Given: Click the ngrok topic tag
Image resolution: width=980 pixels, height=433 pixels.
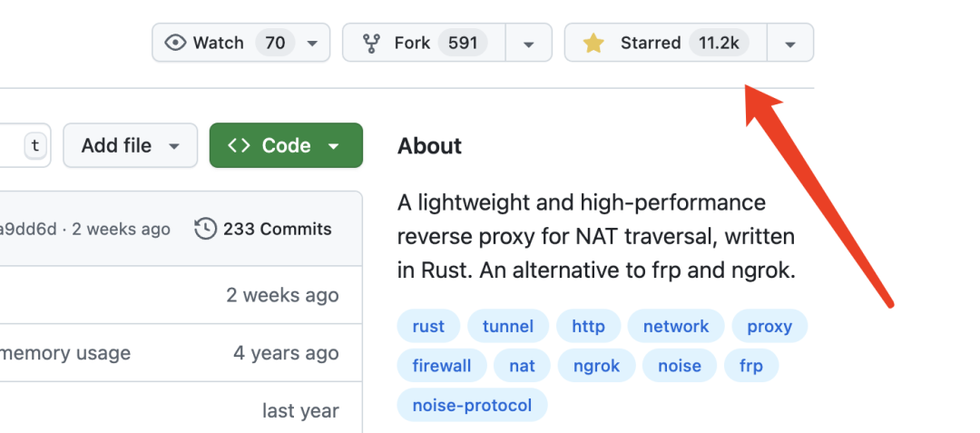Looking at the screenshot, I should [596, 366].
